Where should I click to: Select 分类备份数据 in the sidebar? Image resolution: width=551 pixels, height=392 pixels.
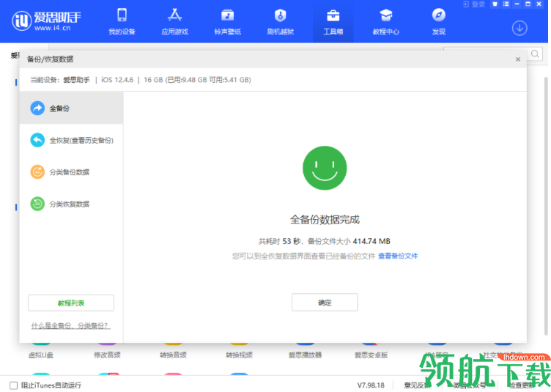tap(71, 172)
